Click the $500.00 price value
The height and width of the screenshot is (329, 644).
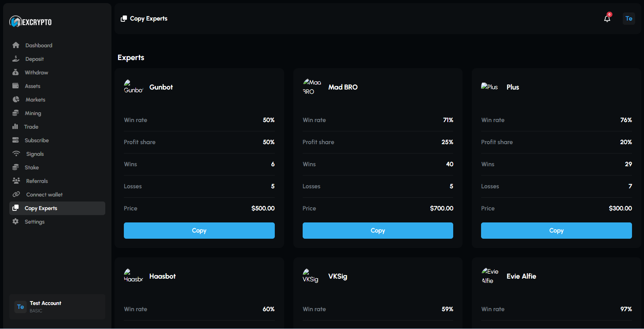point(263,208)
